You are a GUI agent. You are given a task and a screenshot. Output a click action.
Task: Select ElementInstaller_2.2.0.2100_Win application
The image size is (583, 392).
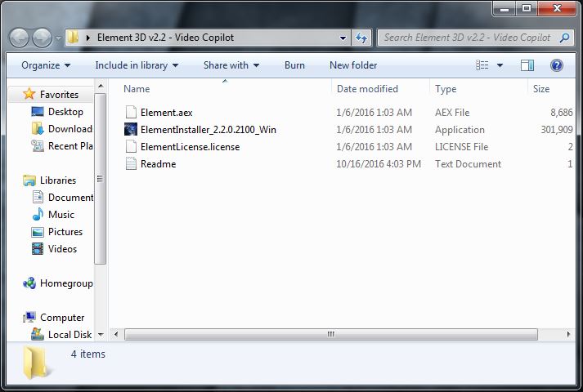click(209, 130)
